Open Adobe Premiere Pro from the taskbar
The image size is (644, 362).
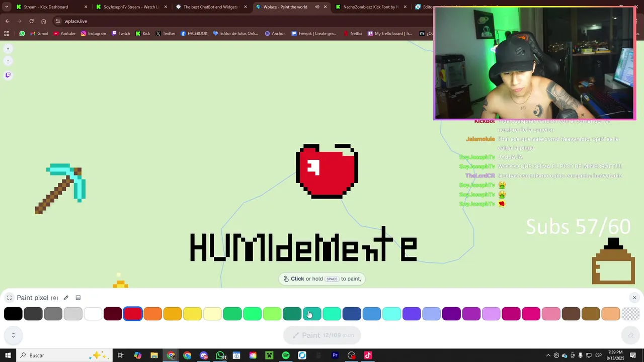coord(335,355)
